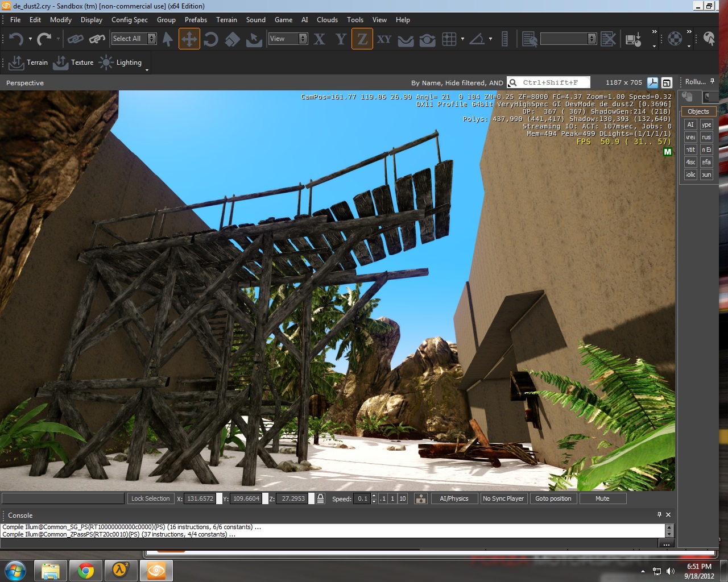Set camera speed to 10
This screenshot has height=582, width=728.
click(403, 498)
